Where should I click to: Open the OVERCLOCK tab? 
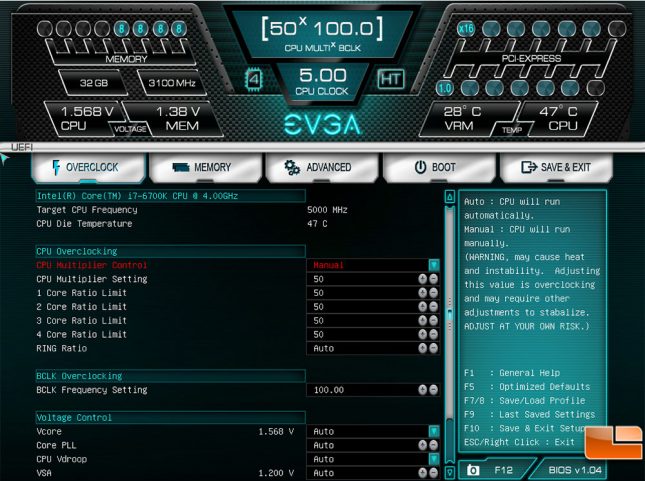point(88,167)
